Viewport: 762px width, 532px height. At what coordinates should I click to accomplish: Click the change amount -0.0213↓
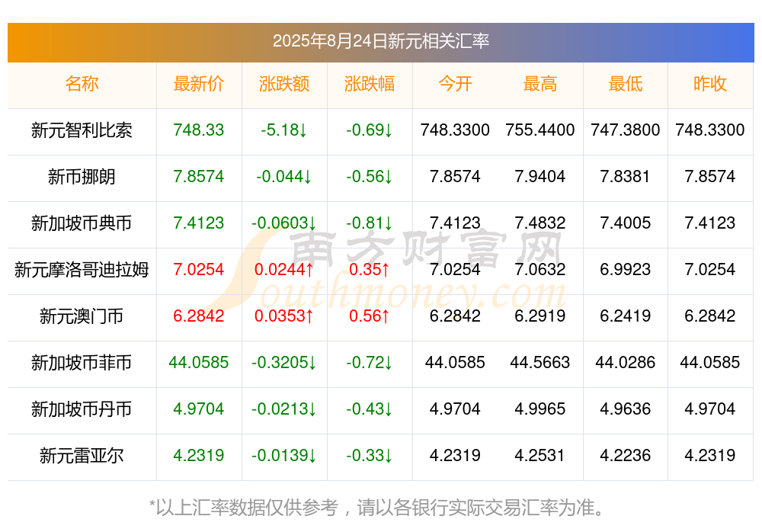point(284,409)
